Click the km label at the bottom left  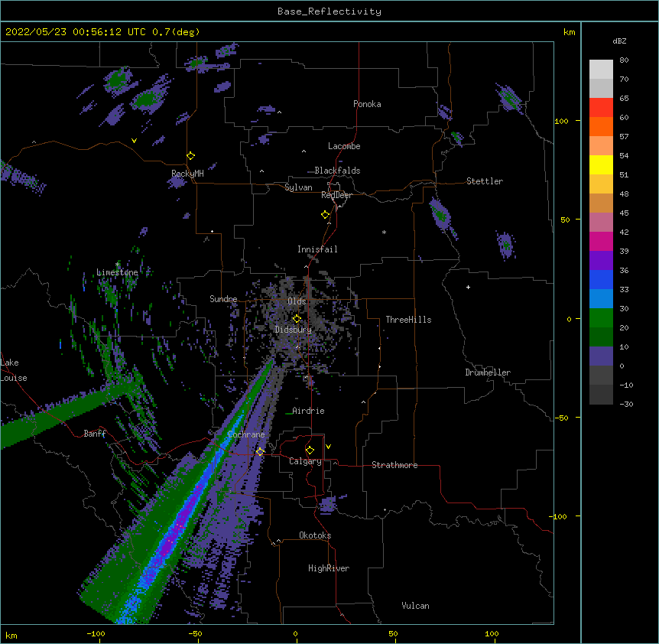(x=11, y=635)
